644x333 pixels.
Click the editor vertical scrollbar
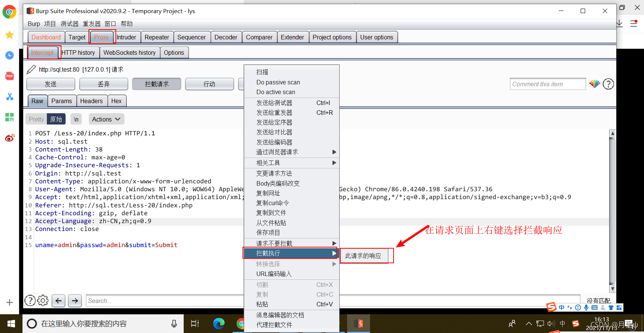click(x=613, y=211)
